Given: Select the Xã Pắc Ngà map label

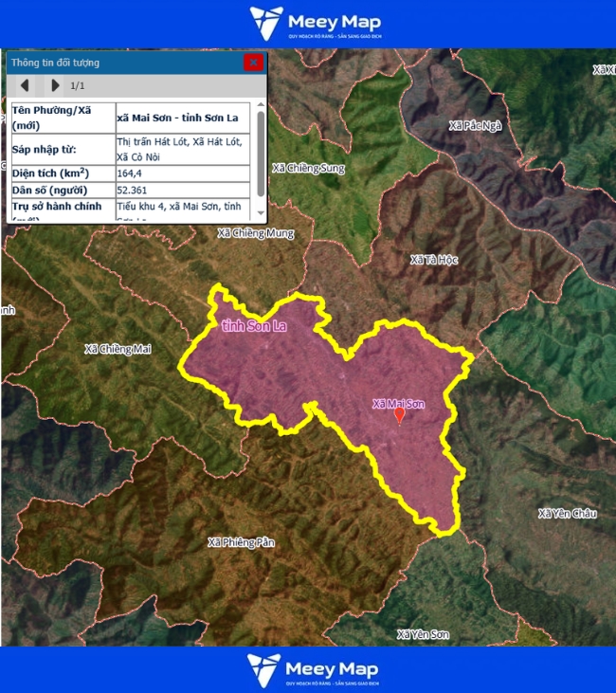Looking at the screenshot, I should 476,125.
